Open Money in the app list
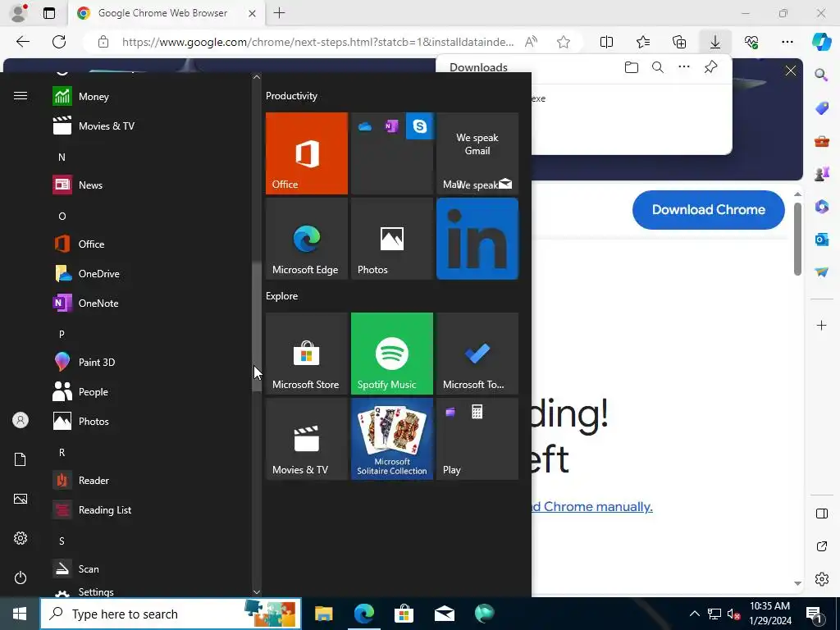840x630 pixels. click(151, 97)
